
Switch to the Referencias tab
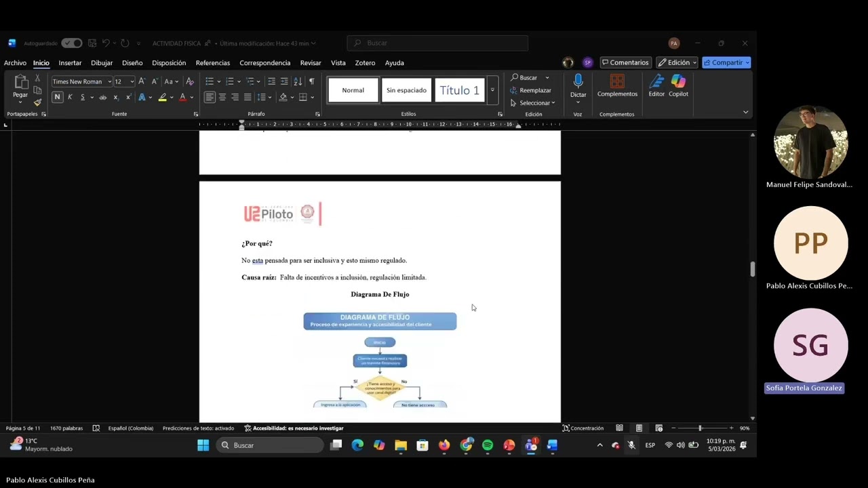213,63
